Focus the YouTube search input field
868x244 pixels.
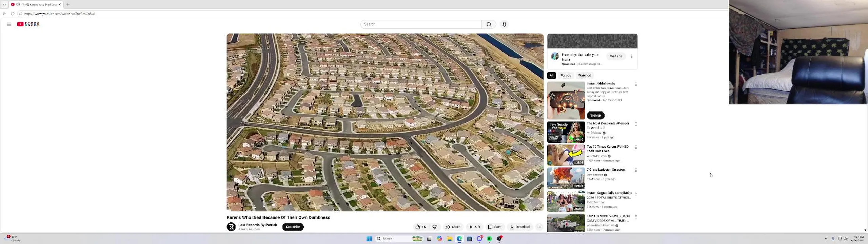click(421, 24)
